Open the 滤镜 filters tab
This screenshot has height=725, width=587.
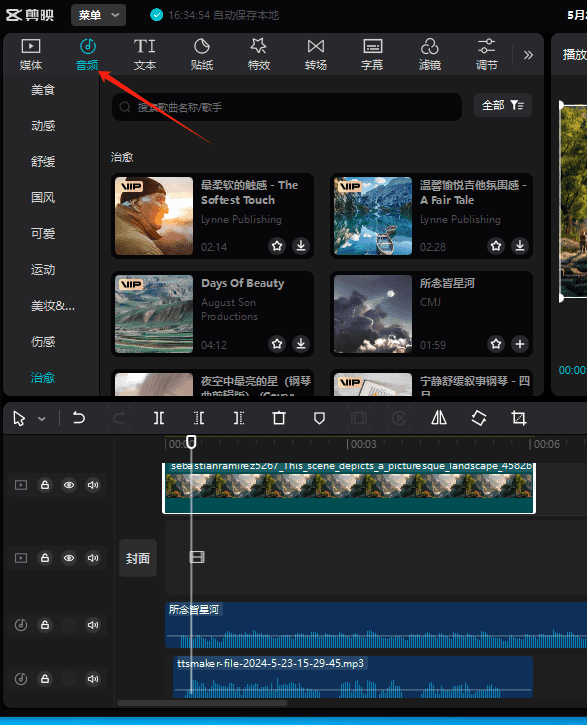coord(430,55)
